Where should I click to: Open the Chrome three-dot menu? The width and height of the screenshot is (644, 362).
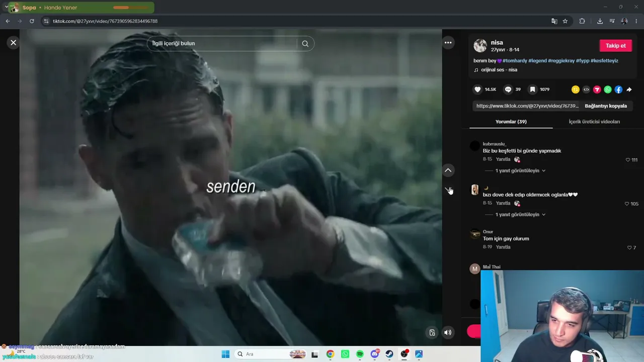click(x=637, y=21)
